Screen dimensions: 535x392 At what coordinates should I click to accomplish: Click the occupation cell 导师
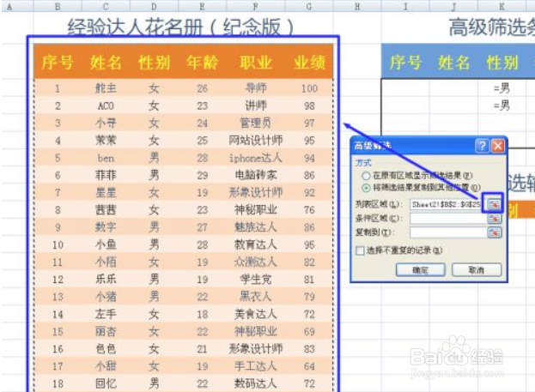(x=256, y=88)
